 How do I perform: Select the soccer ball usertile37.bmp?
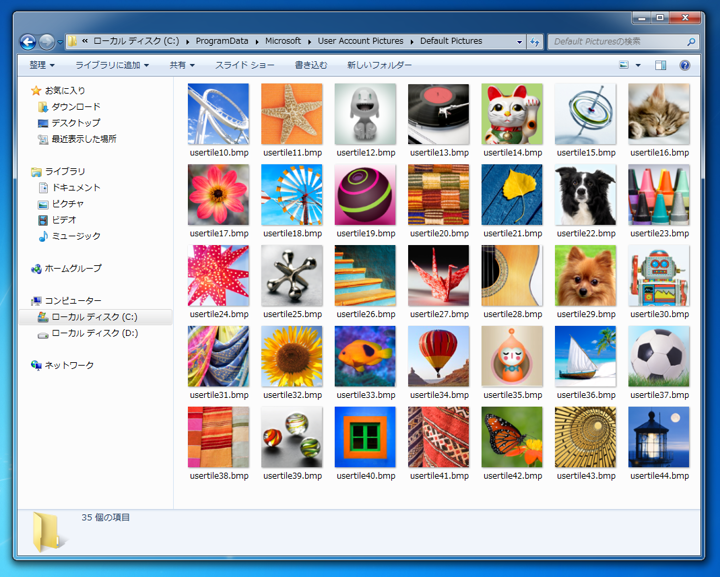click(659, 356)
